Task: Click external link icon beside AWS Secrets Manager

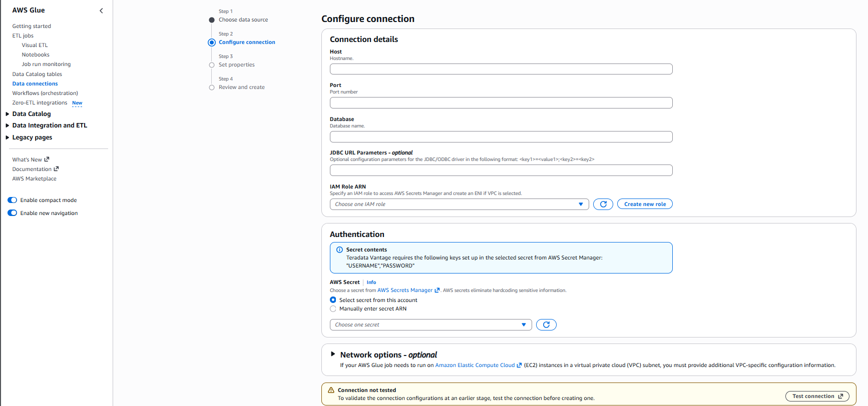Action: click(x=437, y=290)
